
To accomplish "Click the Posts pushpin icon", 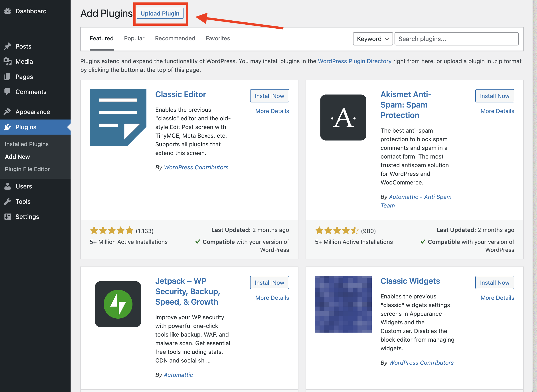I will point(8,46).
